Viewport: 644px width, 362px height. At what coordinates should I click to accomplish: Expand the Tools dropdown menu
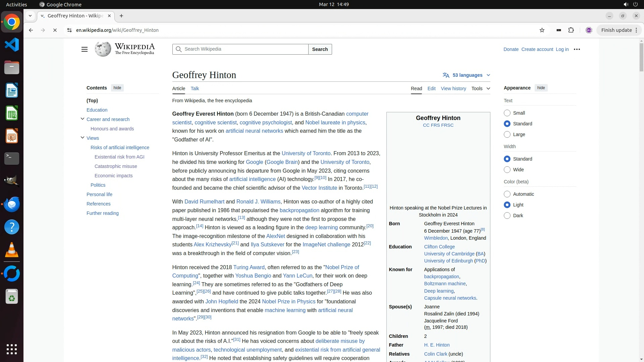(x=480, y=88)
